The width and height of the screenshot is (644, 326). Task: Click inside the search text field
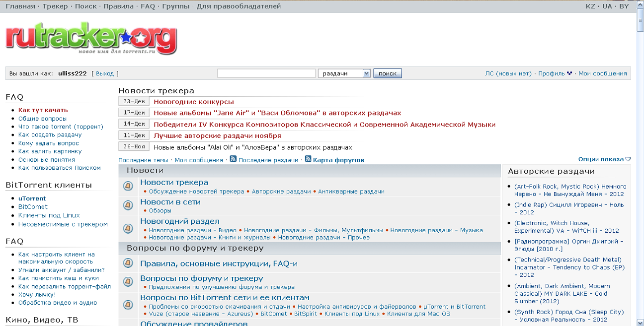click(x=266, y=73)
